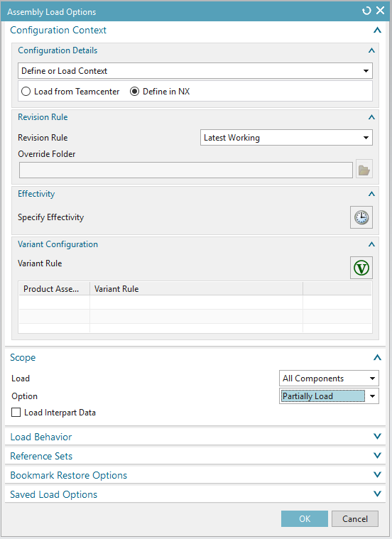This screenshot has width=392, height=539.
Task: Click the Reset dialog icon in title bar
Action: point(366,11)
